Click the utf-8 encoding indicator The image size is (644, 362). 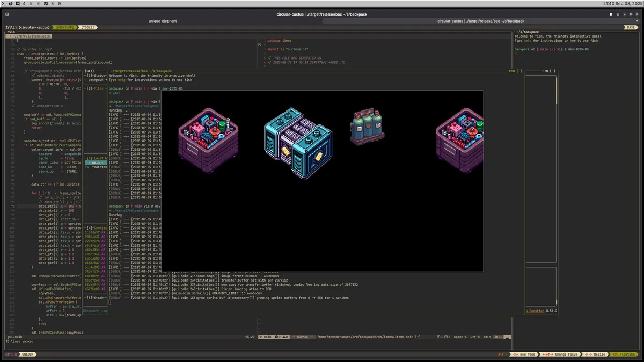click(474, 337)
